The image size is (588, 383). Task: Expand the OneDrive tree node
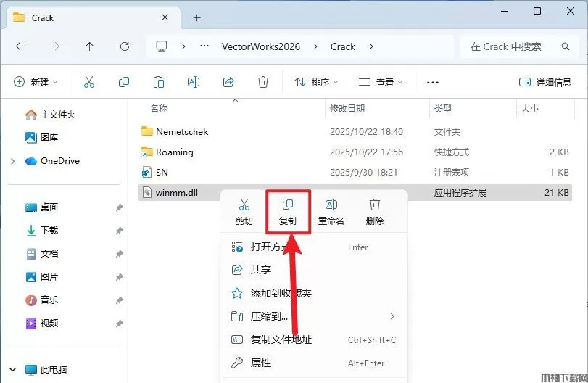click(x=13, y=161)
